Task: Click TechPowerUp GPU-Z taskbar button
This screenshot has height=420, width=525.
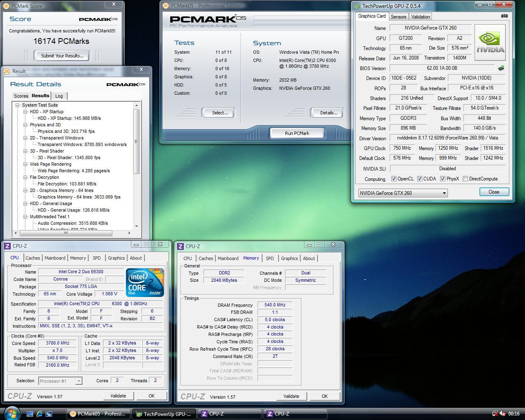Action: click(x=164, y=414)
